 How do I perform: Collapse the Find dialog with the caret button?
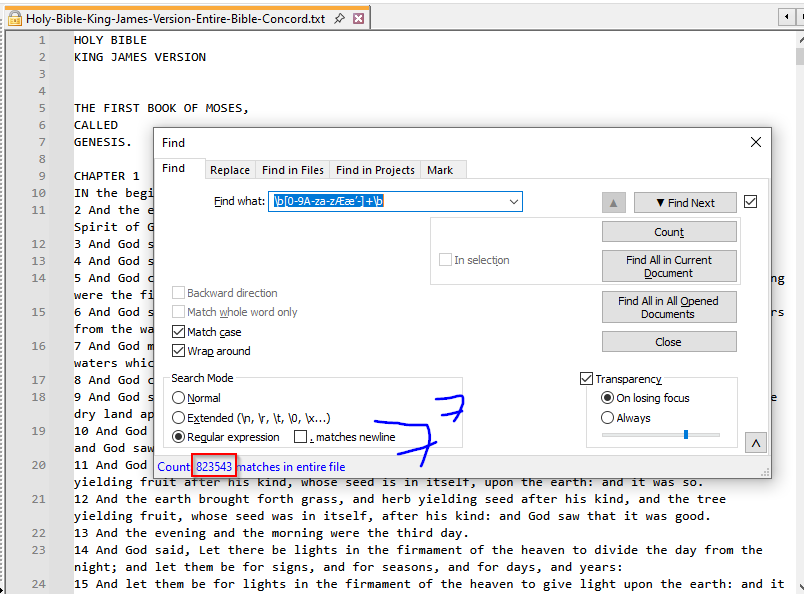756,443
